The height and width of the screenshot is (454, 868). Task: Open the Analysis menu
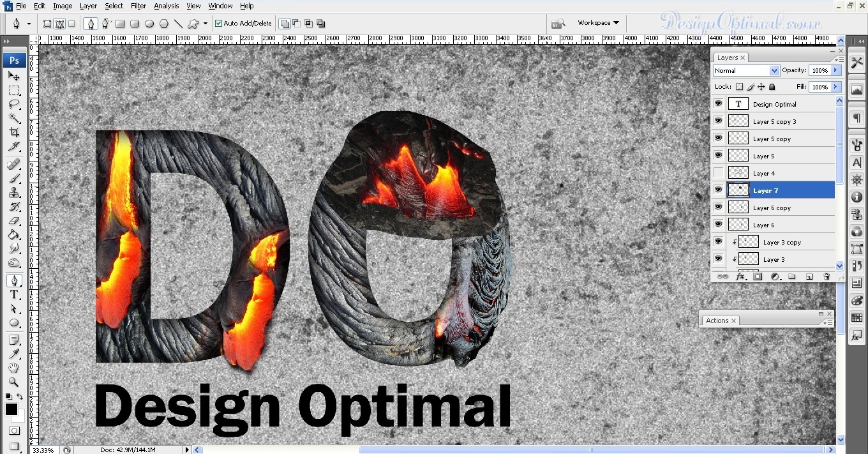point(167,6)
